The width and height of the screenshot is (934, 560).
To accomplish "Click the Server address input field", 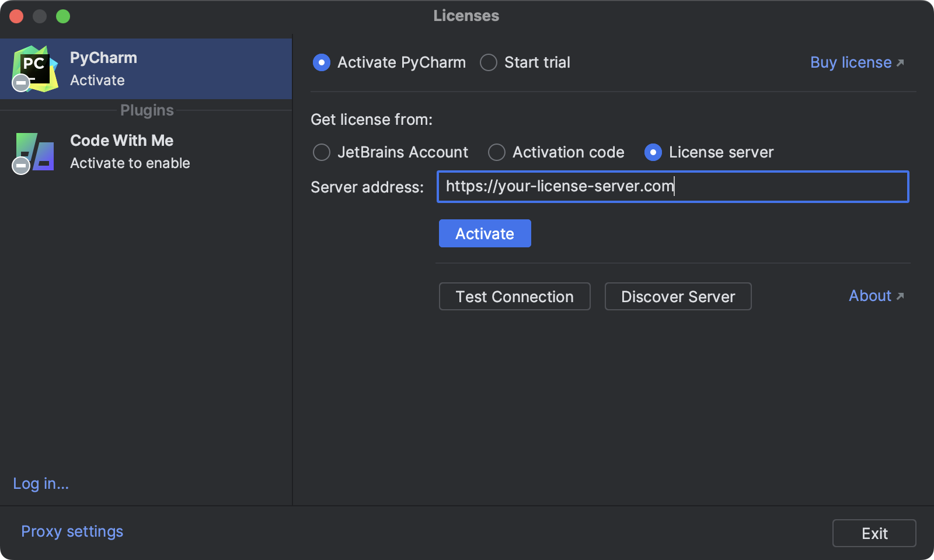I will click(672, 187).
